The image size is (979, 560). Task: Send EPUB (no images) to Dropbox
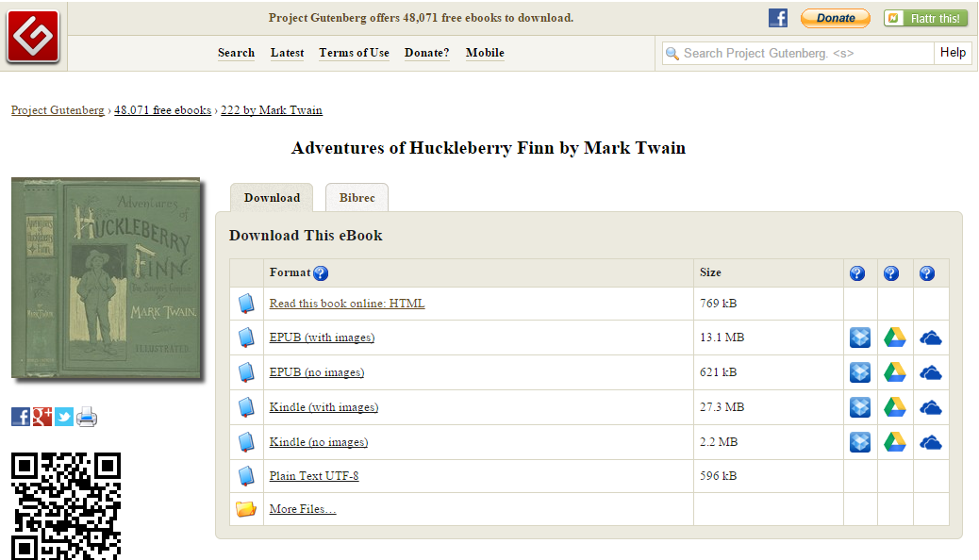pos(860,372)
